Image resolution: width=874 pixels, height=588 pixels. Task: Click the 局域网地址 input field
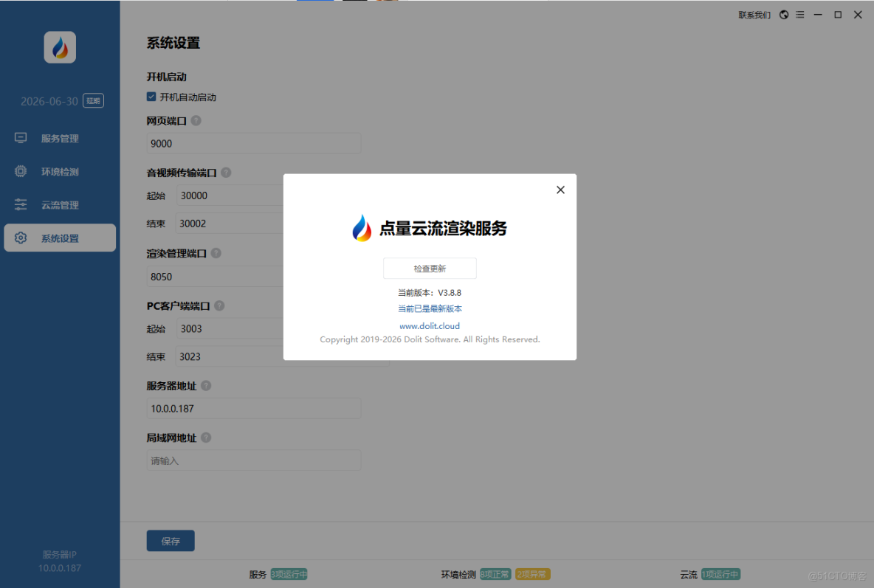[x=253, y=460]
